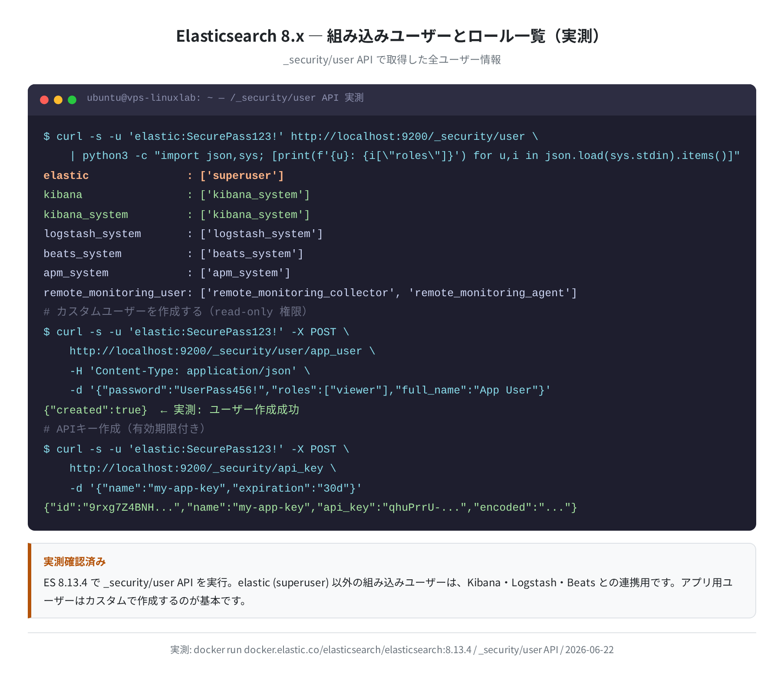784x674 pixels.
Task: Click the footer line with docker run command
Action: click(x=392, y=650)
